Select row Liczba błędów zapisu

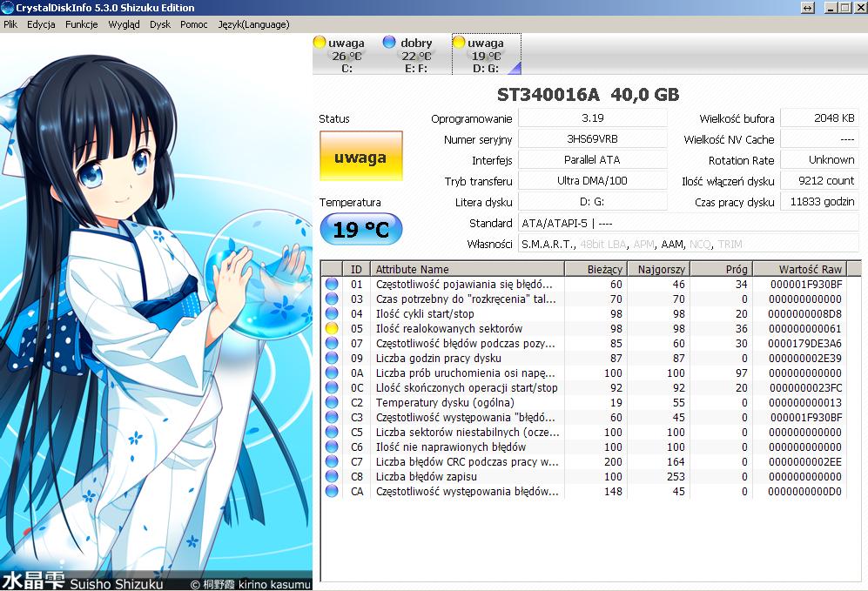(583, 476)
